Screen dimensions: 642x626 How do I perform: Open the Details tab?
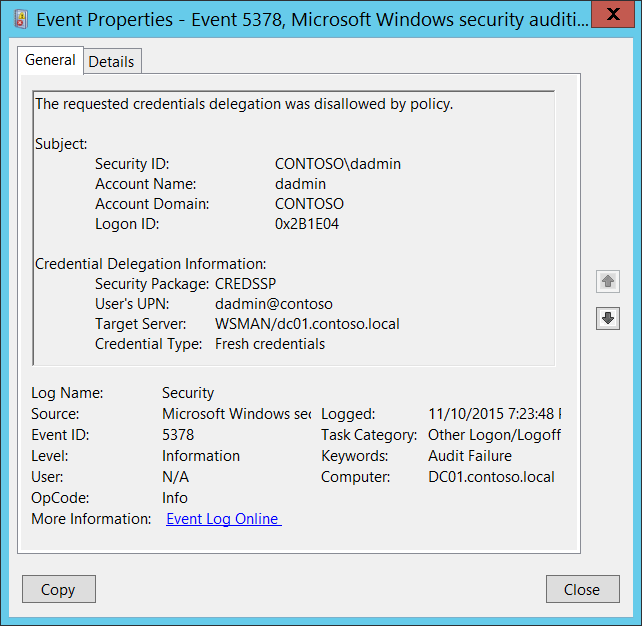coord(111,61)
